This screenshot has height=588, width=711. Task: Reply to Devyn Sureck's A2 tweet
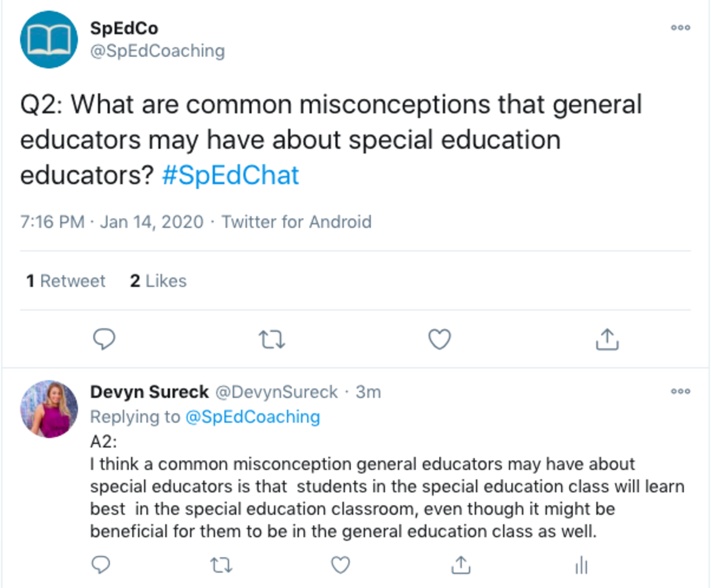pos(101,565)
